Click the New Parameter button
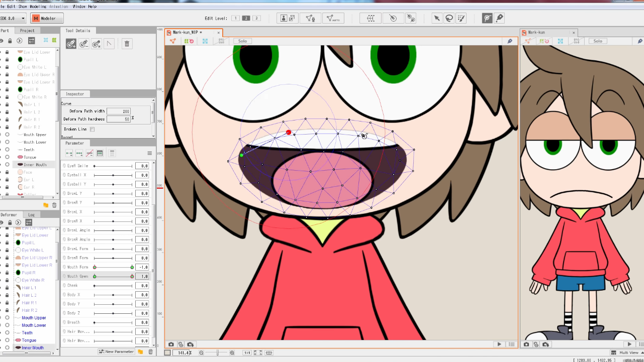 (x=116, y=352)
